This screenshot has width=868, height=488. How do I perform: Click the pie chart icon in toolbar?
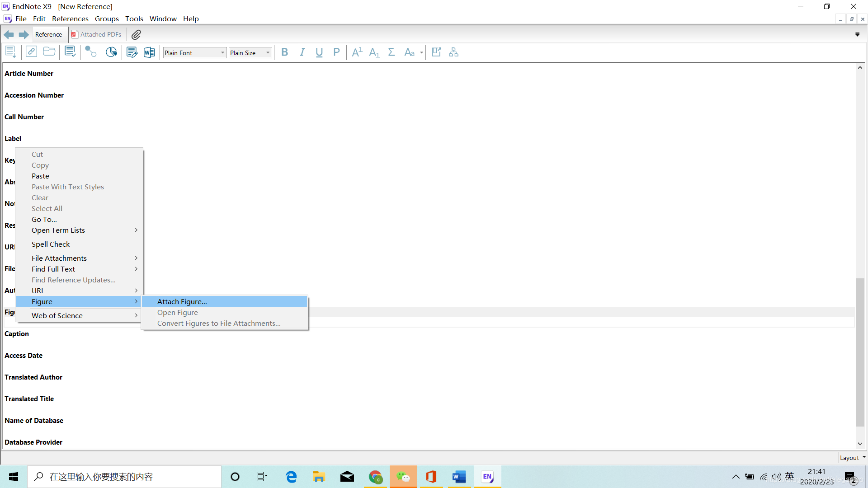click(111, 52)
